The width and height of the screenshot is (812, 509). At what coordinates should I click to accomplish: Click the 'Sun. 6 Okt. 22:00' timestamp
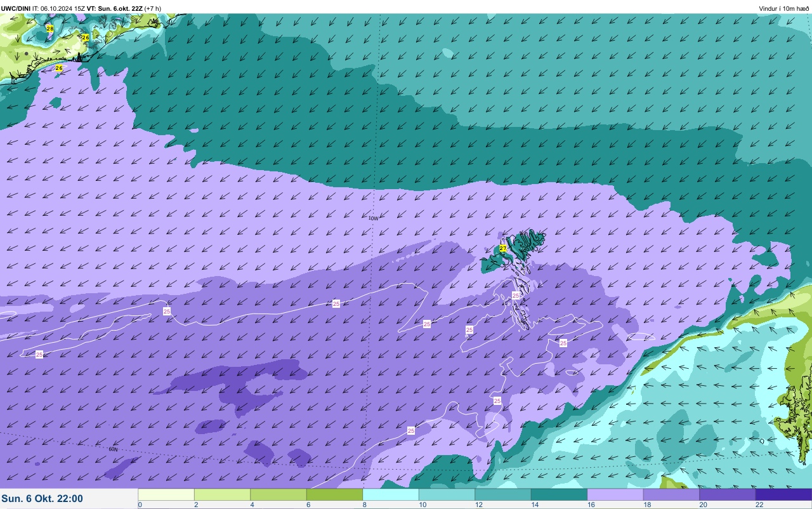point(42,499)
